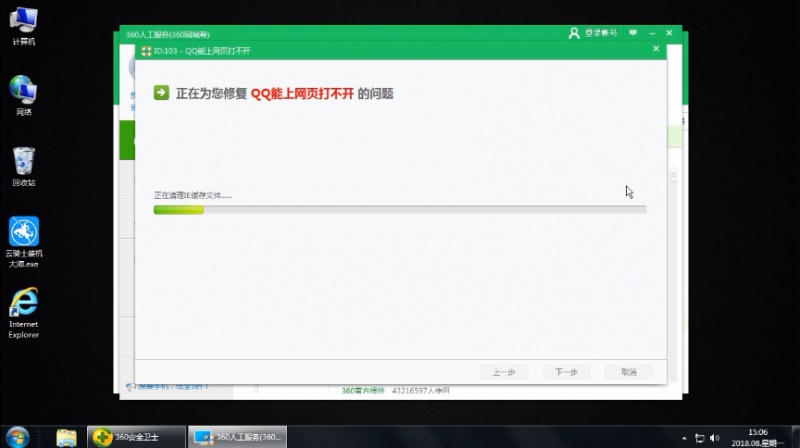The height and width of the screenshot is (448, 800).
Task: Switch to 360安全卫士 in the taskbar
Action: (x=136, y=437)
